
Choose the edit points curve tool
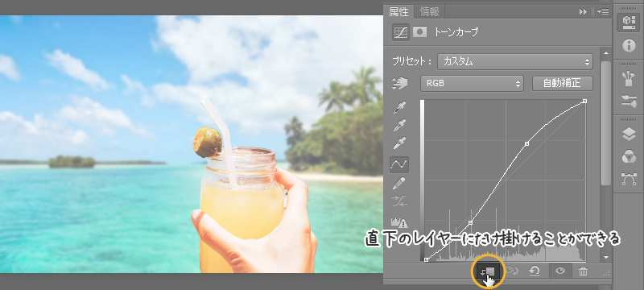coord(399,164)
